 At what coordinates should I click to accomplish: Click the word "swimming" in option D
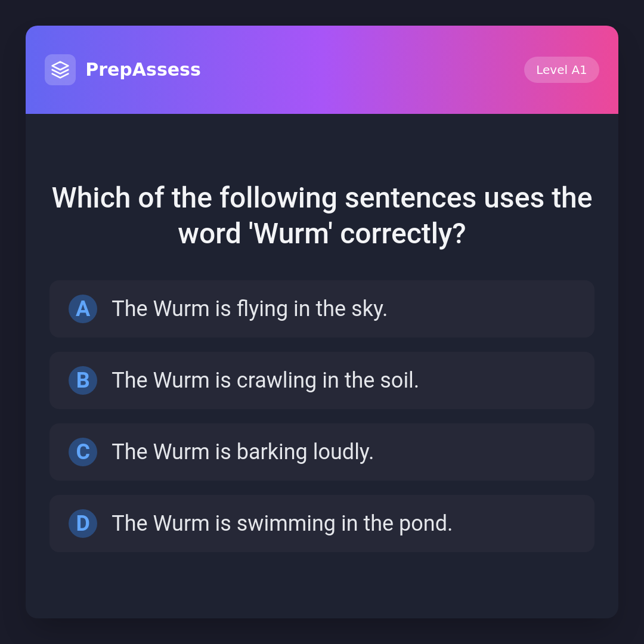[x=286, y=524]
